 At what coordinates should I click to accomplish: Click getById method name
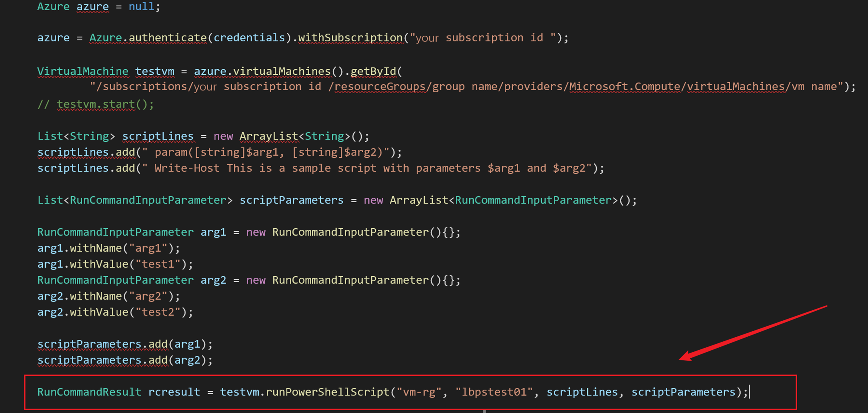point(373,71)
